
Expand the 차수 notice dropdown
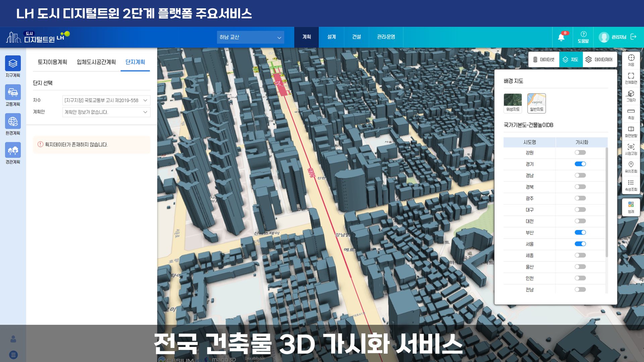tap(106, 100)
